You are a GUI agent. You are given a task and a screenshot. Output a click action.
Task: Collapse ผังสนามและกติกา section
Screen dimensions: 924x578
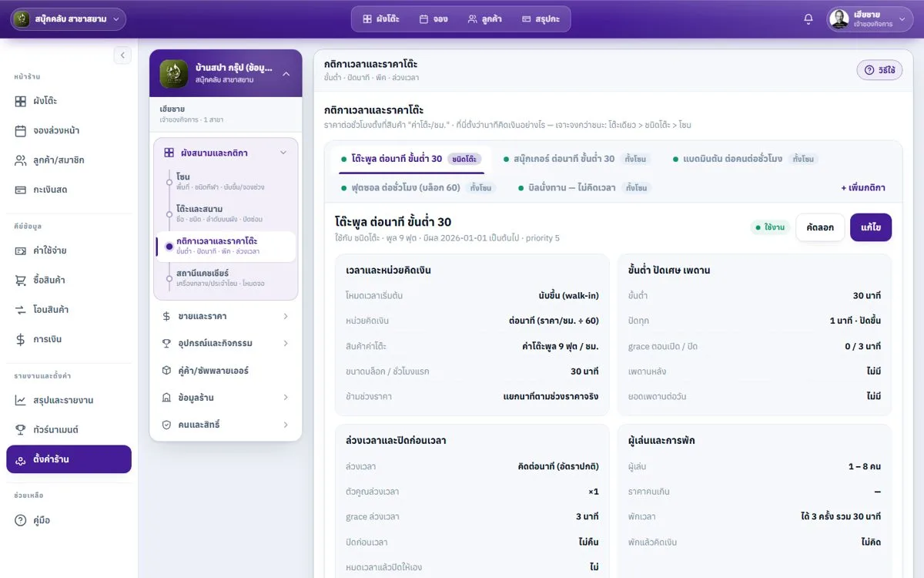point(226,153)
